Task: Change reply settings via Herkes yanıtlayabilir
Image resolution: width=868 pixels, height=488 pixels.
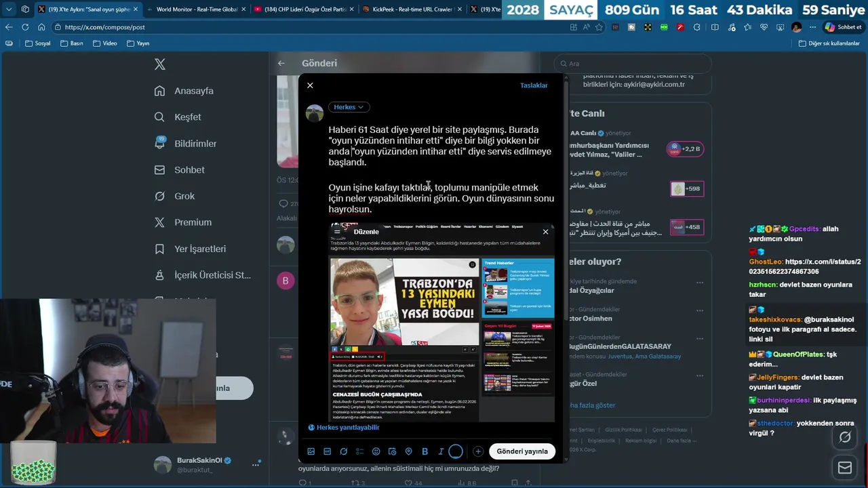Action: (x=344, y=428)
